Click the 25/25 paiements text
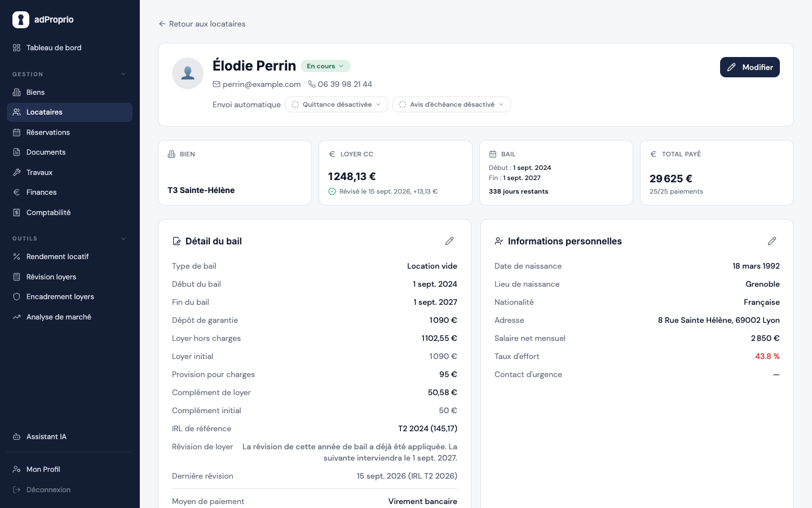Screen dimensions: 812x508 pos(676,191)
